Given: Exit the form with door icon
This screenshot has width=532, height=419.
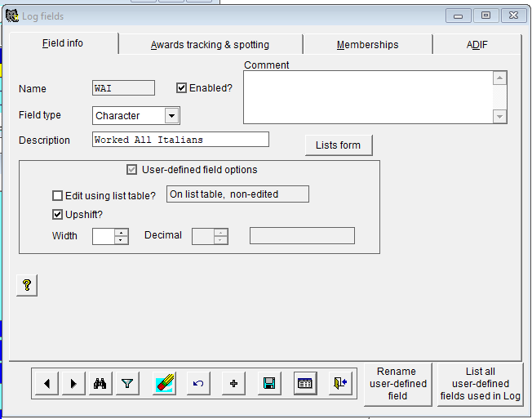Looking at the screenshot, I should tap(340, 383).
